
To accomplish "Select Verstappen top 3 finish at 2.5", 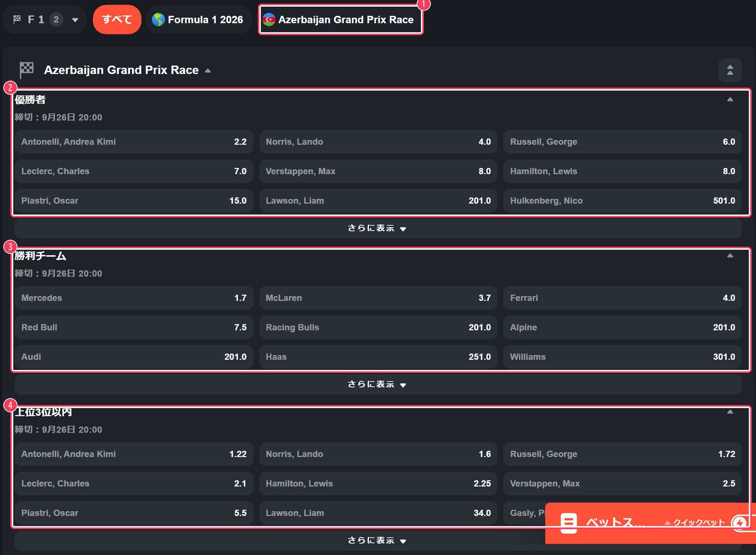I will tap(623, 484).
